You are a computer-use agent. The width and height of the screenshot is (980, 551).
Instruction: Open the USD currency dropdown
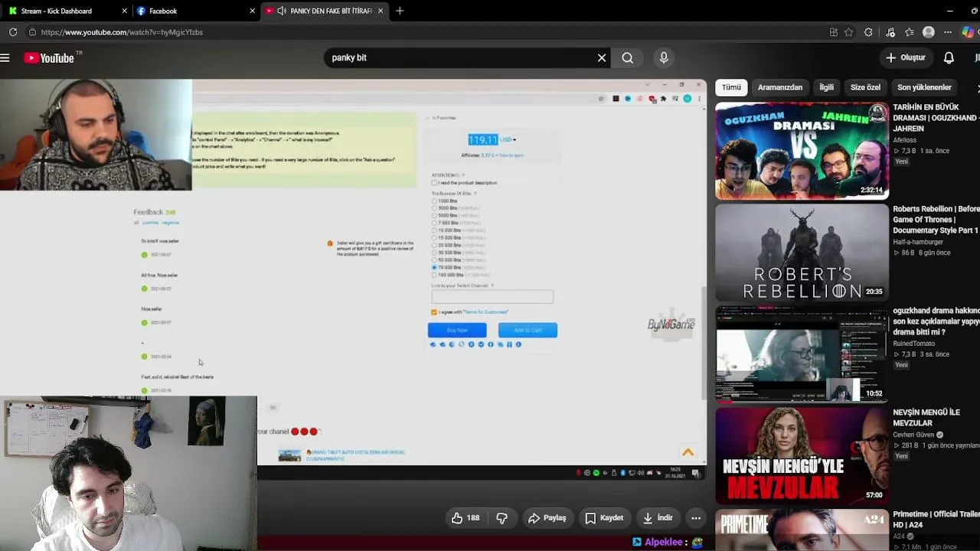508,140
